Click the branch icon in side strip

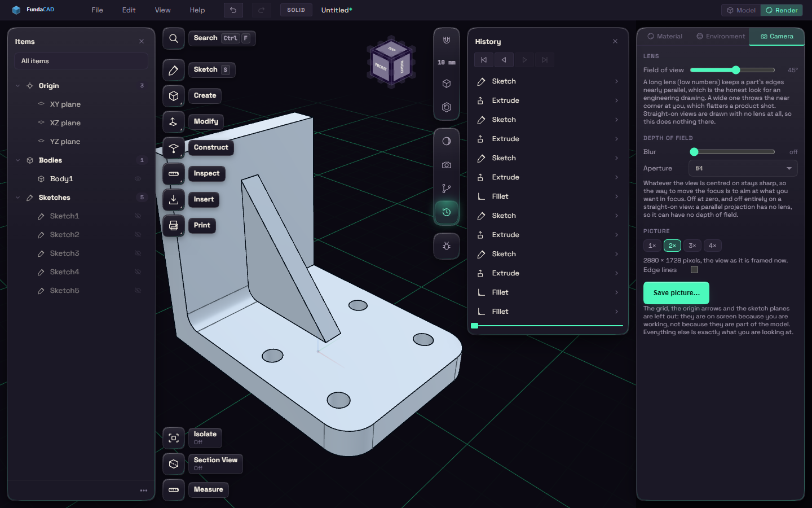point(447,189)
